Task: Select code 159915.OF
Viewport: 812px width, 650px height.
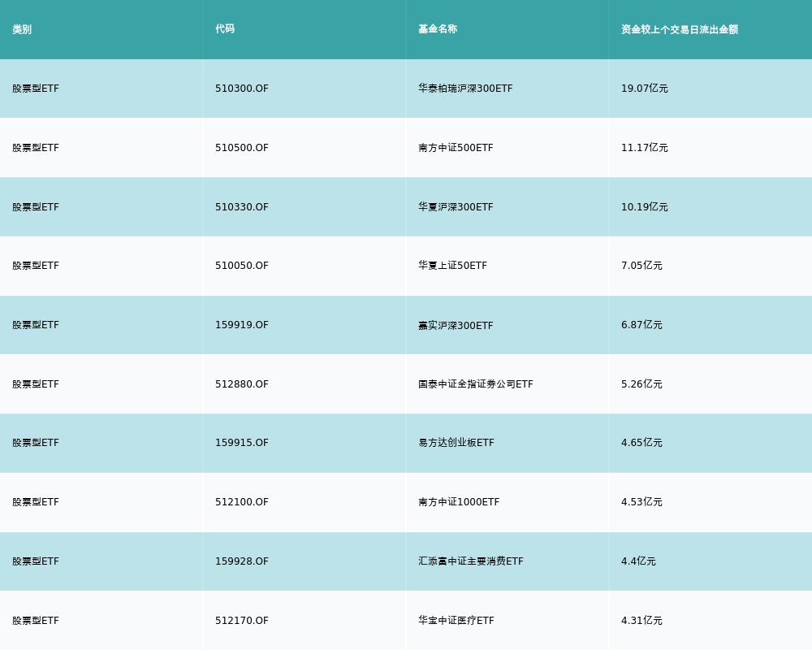Action: pyautogui.click(x=242, y=443)
